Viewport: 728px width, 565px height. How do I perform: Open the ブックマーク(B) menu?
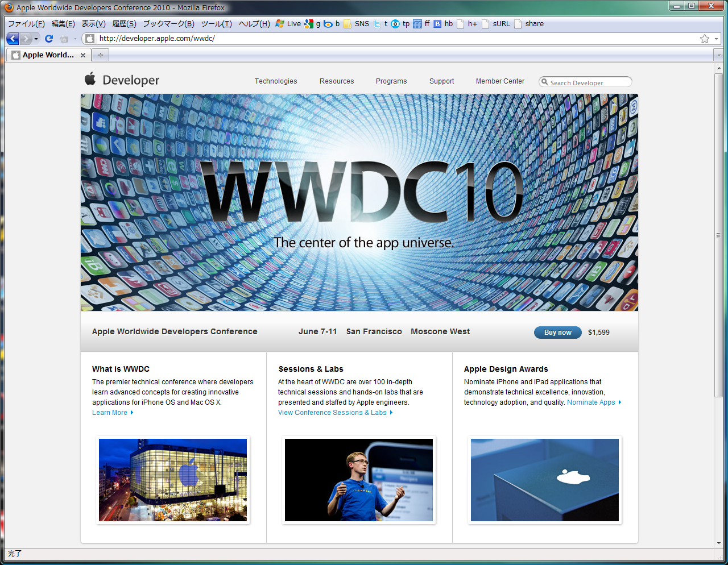168,24
